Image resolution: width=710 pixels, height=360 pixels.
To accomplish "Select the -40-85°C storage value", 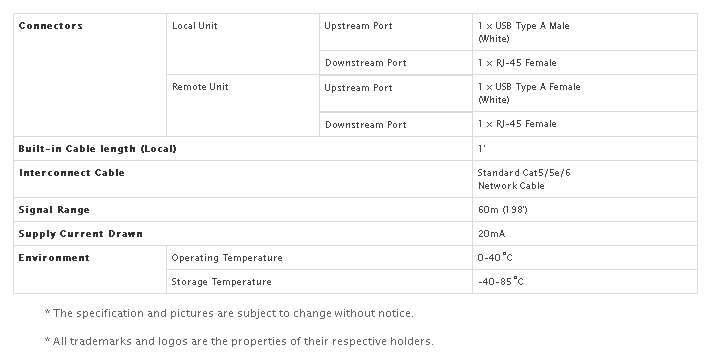I will [500, 281].
